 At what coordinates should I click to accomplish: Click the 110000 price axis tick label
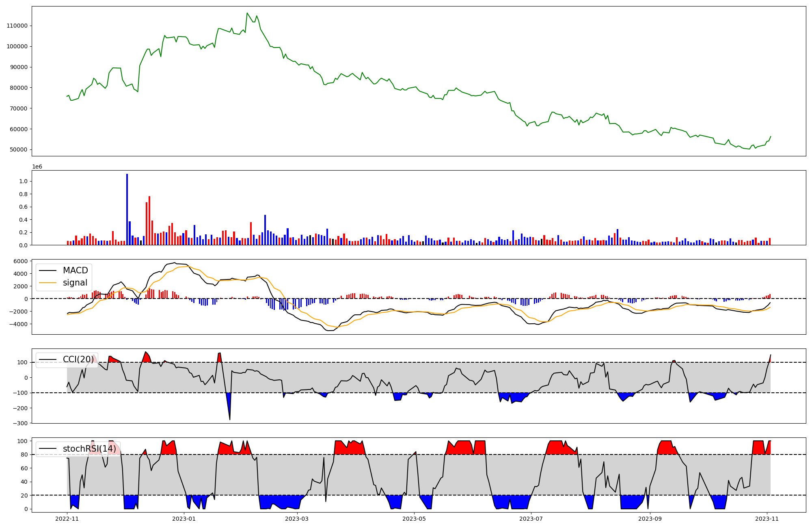17,26
